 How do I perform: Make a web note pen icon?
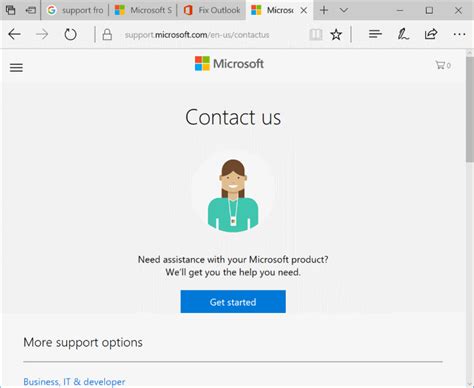tap(403, 34)
